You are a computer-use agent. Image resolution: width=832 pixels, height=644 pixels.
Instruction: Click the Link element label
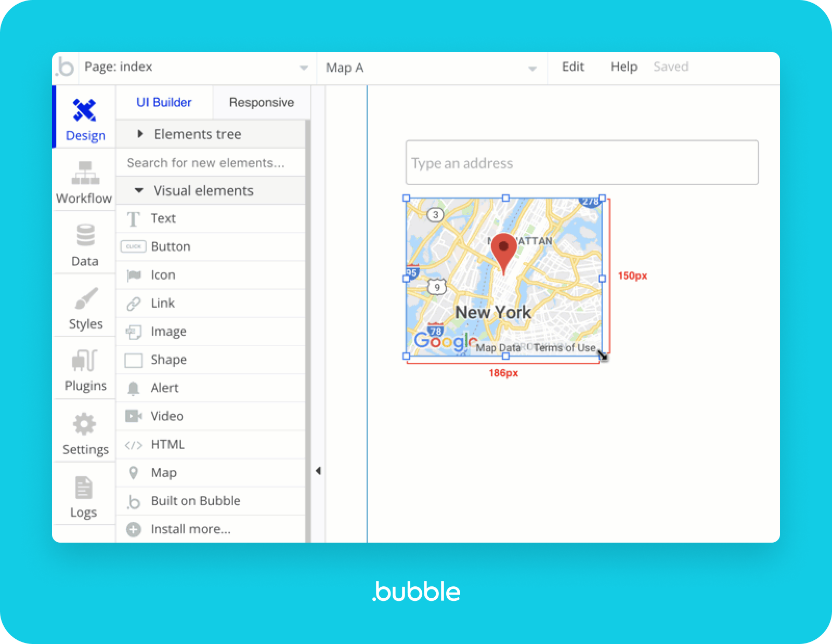point(163,303)
